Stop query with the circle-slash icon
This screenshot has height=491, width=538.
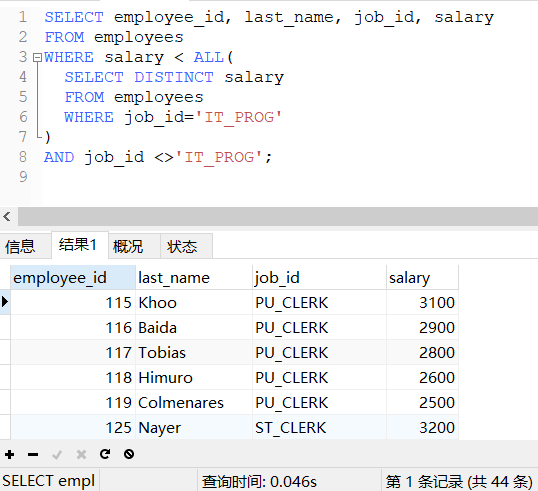129,454
